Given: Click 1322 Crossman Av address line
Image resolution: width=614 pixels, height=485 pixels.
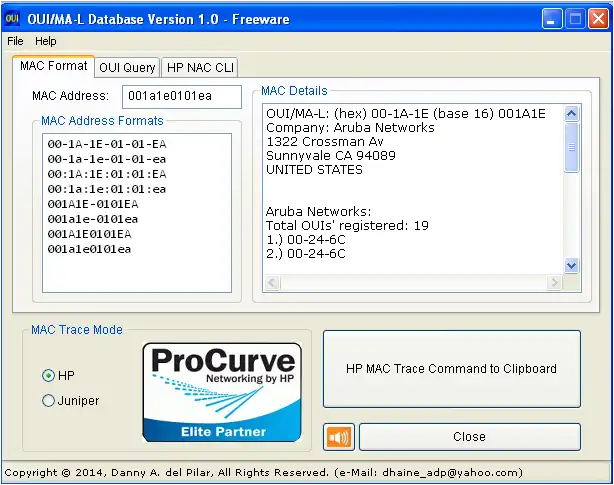Looking at the screenshot, I should coord(325,141).
